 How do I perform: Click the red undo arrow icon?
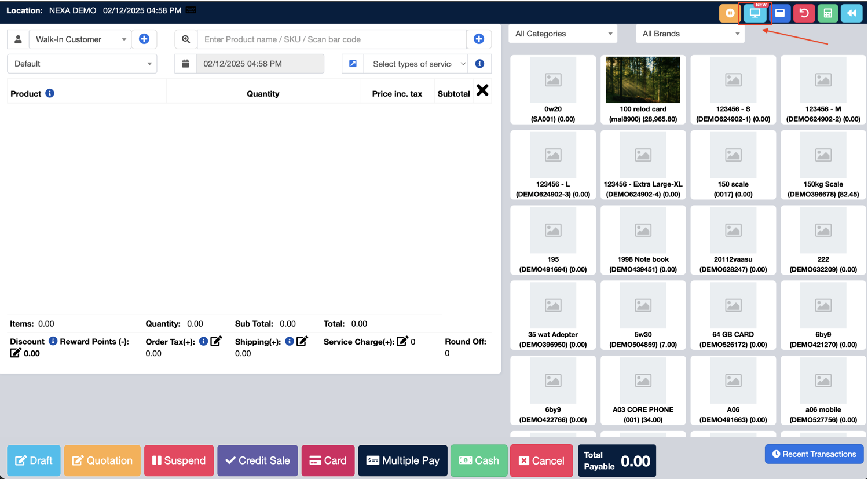pyautogui.click(x=804, y=13)
